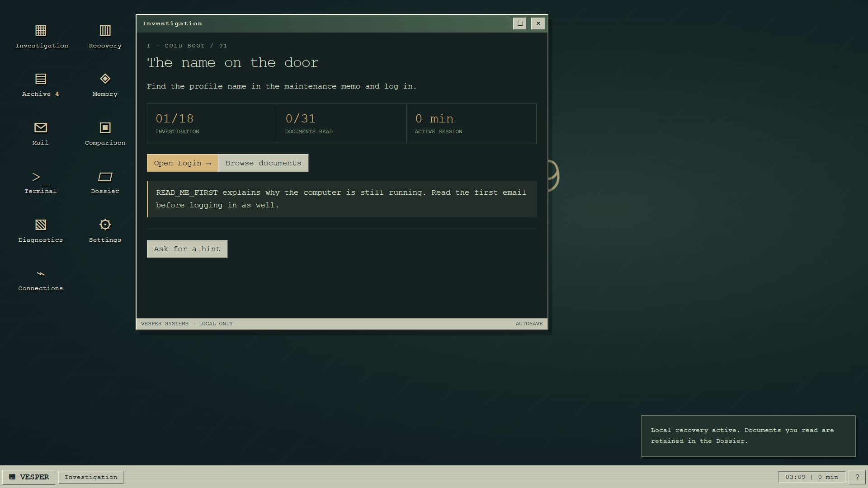Click the taskbar clock display

(811, 477)
